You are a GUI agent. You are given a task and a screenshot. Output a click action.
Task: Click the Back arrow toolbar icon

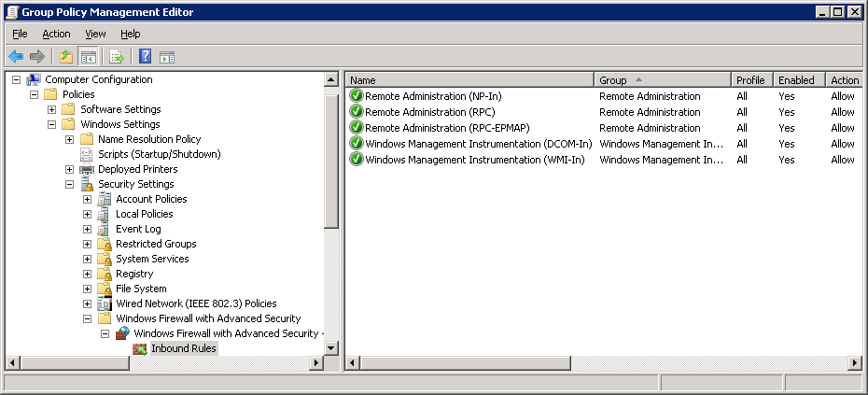coord(16,57)
